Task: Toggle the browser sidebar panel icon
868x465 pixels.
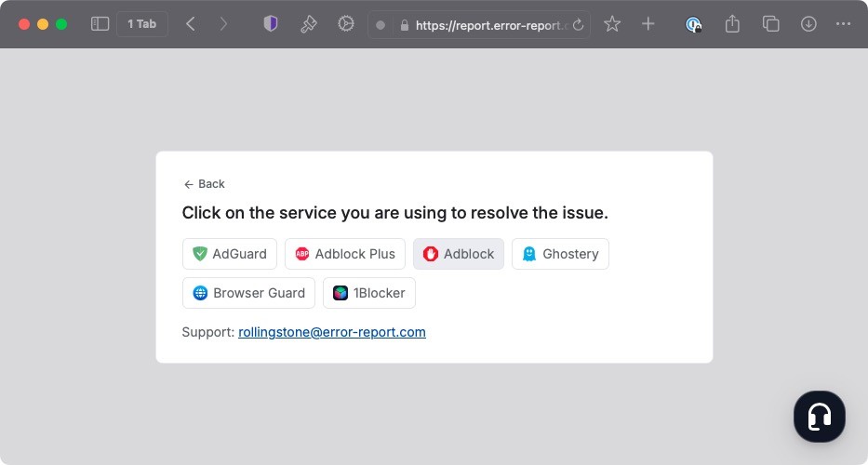Action: tap(100, 24)
